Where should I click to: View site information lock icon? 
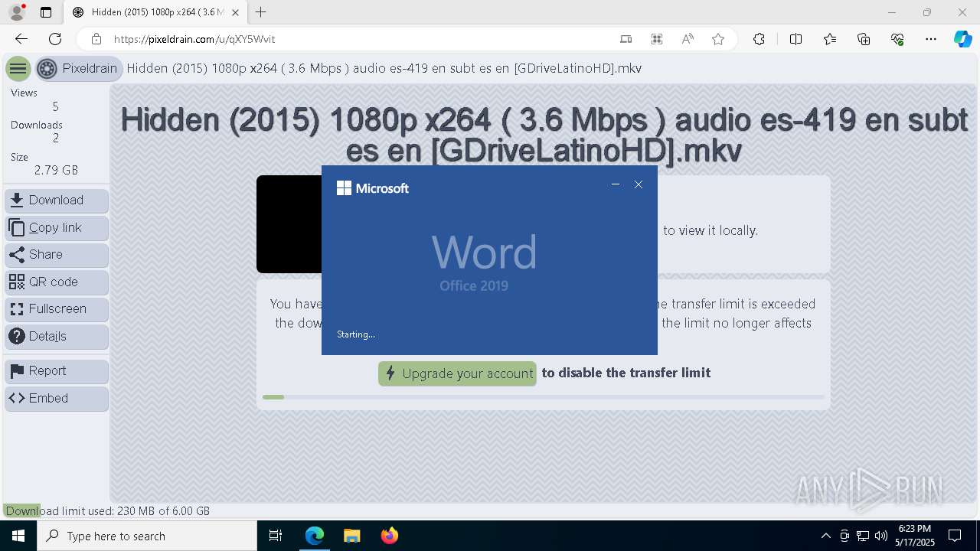[x=96, y=39]
